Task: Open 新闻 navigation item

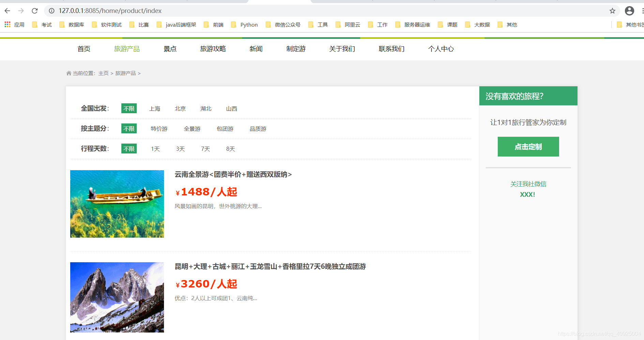Action: click(256, 49)
